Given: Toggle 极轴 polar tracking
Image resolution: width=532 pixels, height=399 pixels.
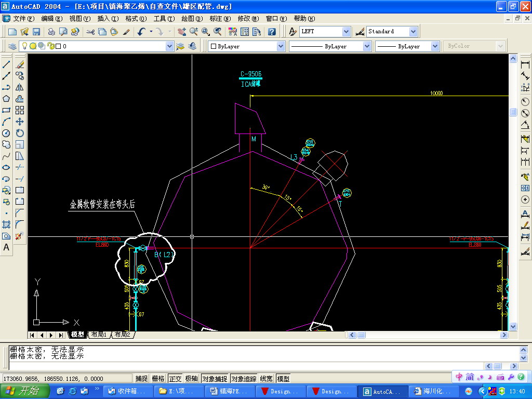Looking at the screenshot, I should [192, 379].
